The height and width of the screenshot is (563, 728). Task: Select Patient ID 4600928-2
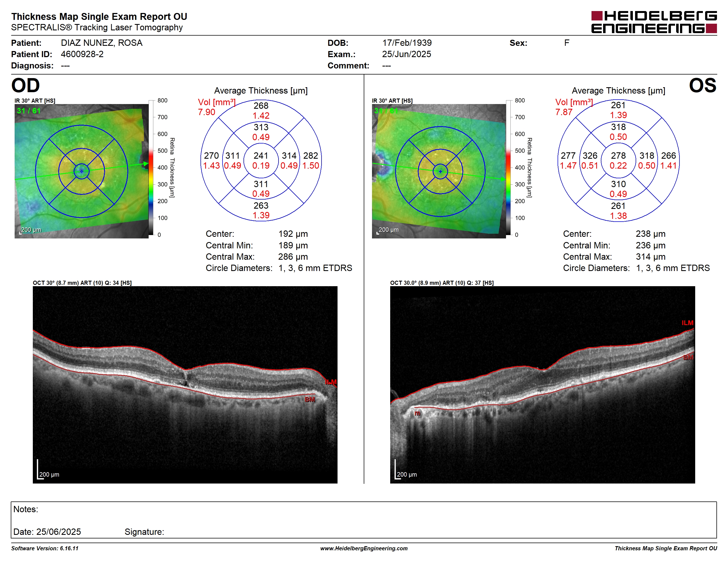point(82,54)
